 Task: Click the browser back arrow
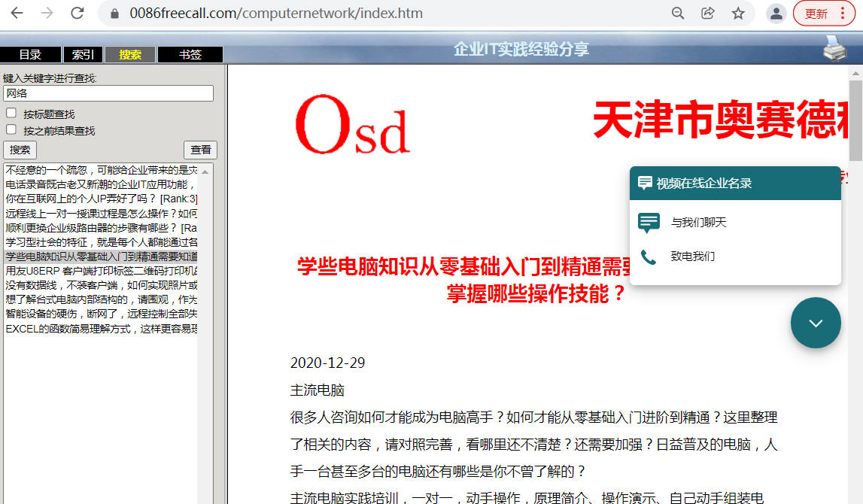(x=17, y=13)
